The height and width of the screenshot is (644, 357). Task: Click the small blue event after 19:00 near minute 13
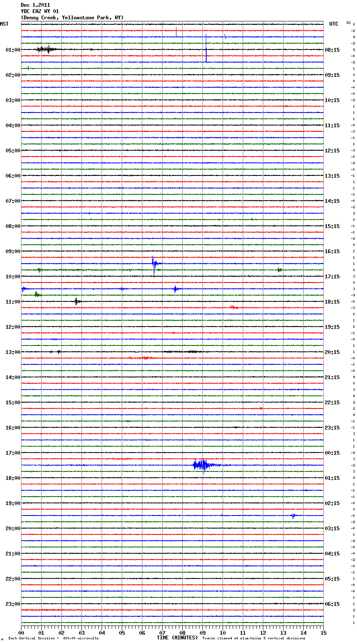pyautogui.click(x=294, y=516)
